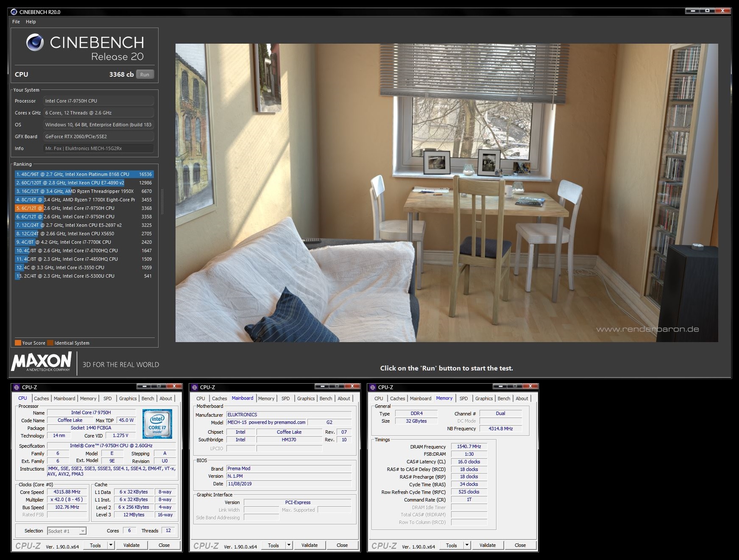Click the Intel Core i7 badge in CPU-Z
Viewport: 739px width, 560px height.
157,423
